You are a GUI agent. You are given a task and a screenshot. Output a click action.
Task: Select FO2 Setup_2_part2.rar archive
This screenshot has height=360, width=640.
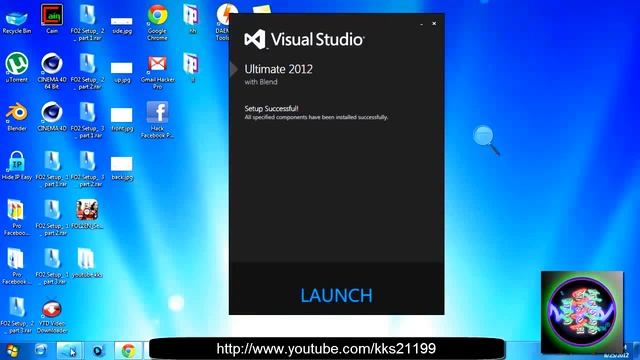click(x=87, y=71)
